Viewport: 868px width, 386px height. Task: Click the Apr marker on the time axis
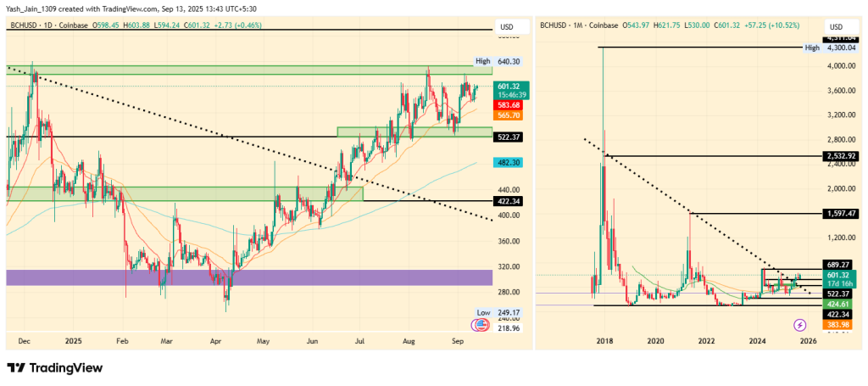(216, 341)
